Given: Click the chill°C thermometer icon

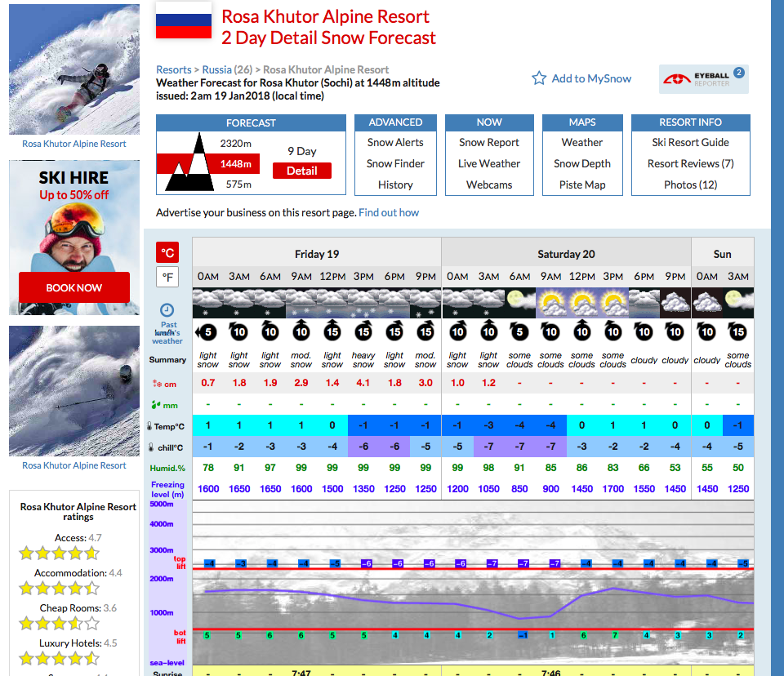Looking at the screenshot, I should [150, 447].
